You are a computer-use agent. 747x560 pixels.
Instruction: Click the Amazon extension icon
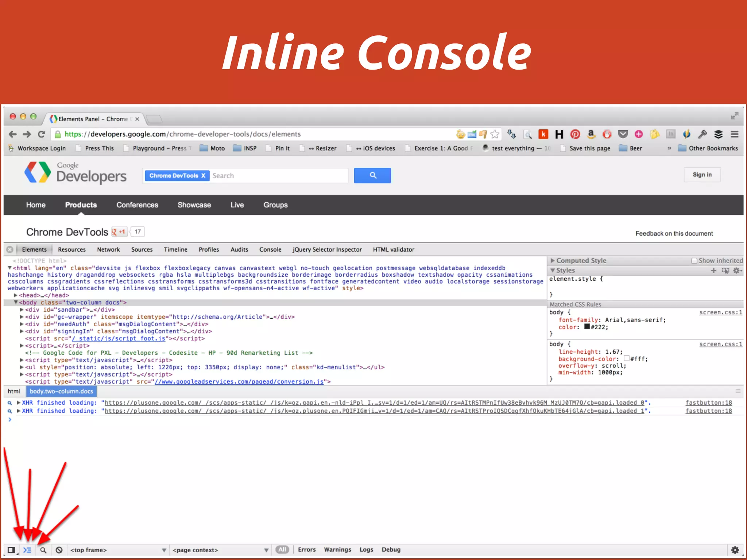pyautogui.click(x=591, y=134)
